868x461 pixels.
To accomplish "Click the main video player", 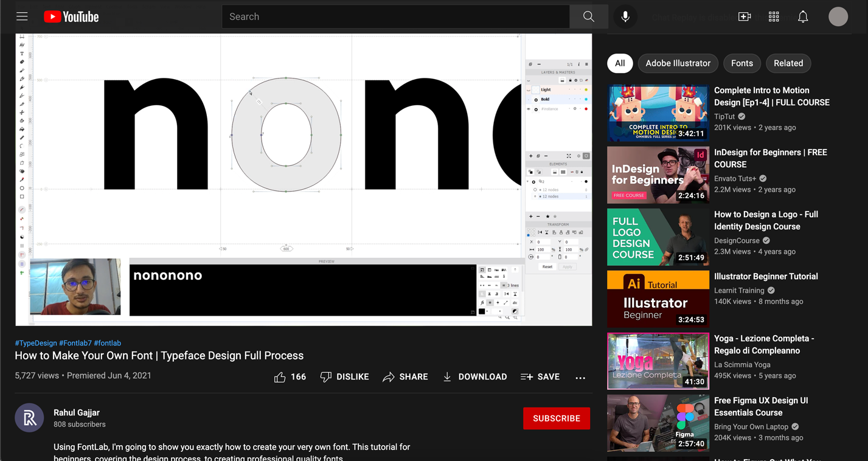I will tap(304, 179).
